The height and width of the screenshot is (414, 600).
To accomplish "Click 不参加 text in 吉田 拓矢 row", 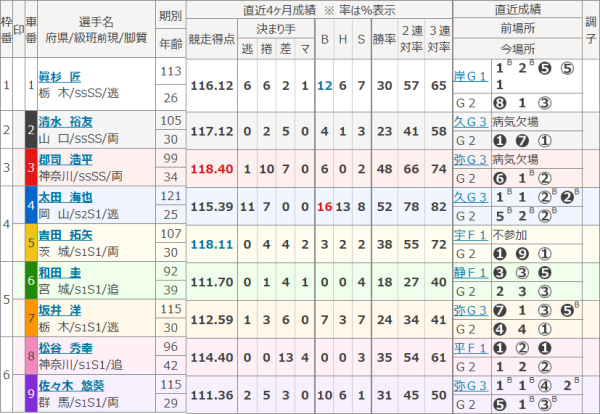I will [510, 235].
